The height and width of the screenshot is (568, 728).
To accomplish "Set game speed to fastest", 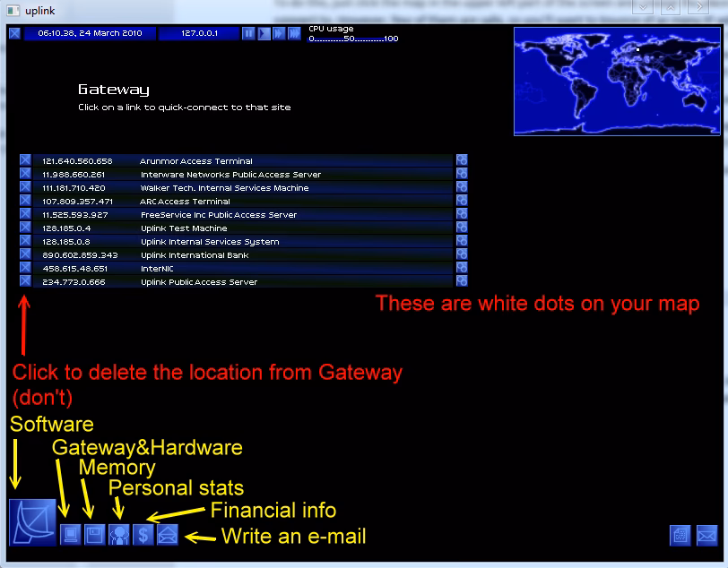I will coord(294,33).
